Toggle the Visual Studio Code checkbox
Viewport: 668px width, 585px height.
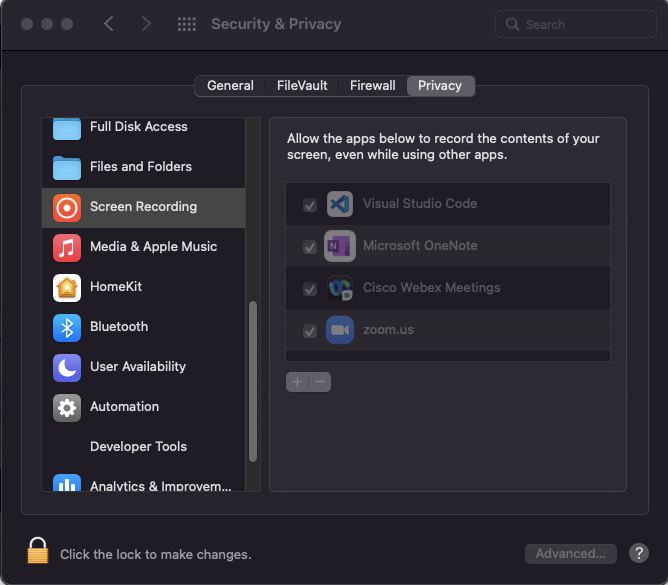coord(310,205)
